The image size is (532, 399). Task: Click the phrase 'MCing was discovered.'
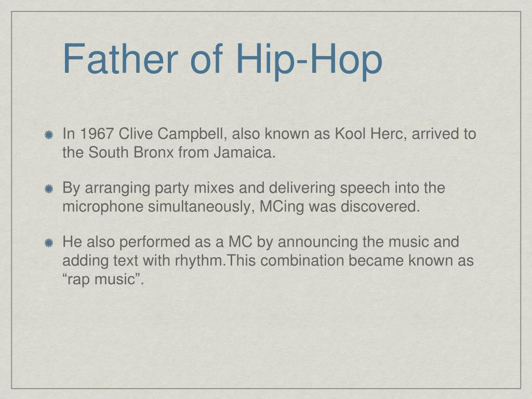(340, 207)
